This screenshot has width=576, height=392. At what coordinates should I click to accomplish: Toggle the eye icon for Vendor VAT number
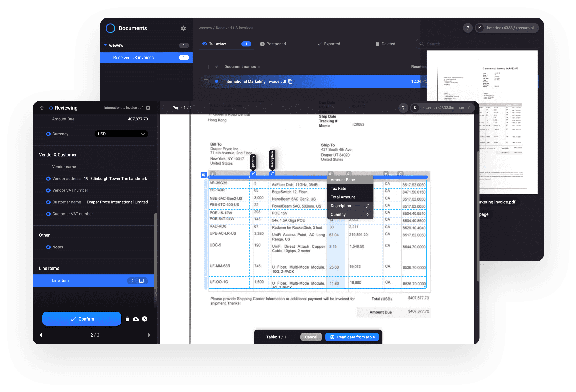(x=48, y=190)
